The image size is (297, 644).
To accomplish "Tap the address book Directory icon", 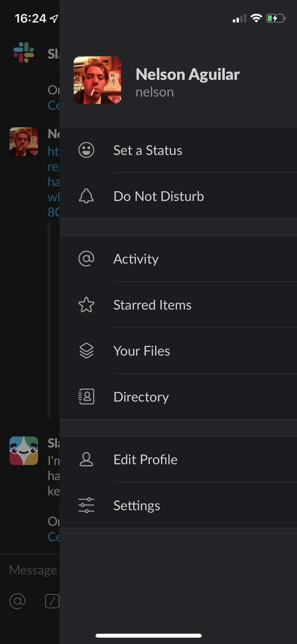I will coord(86,397).
